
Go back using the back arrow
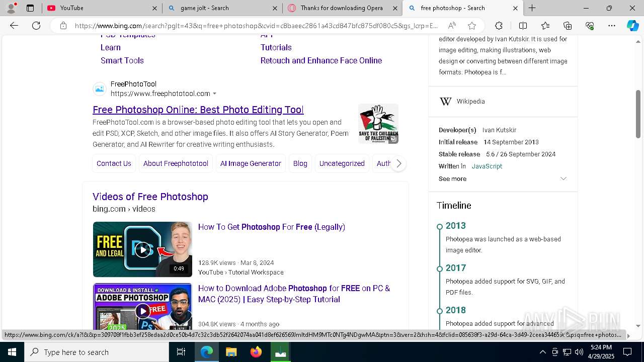(14, 26)
